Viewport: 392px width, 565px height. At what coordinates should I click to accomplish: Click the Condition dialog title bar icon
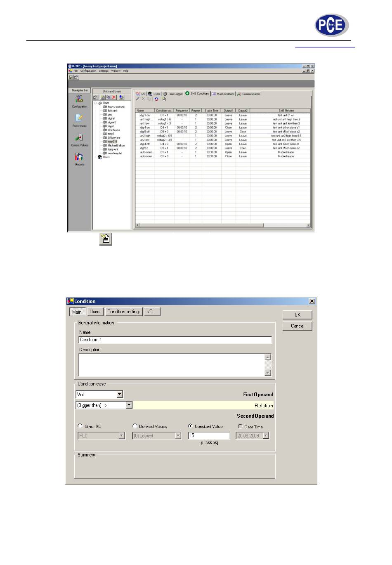tap(70, 301)
